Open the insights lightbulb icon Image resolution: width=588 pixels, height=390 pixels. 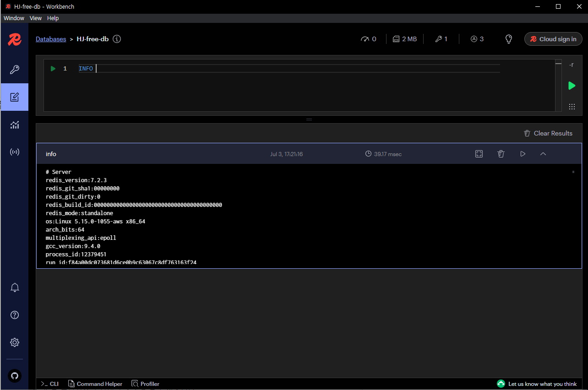[x=508, y=39]
